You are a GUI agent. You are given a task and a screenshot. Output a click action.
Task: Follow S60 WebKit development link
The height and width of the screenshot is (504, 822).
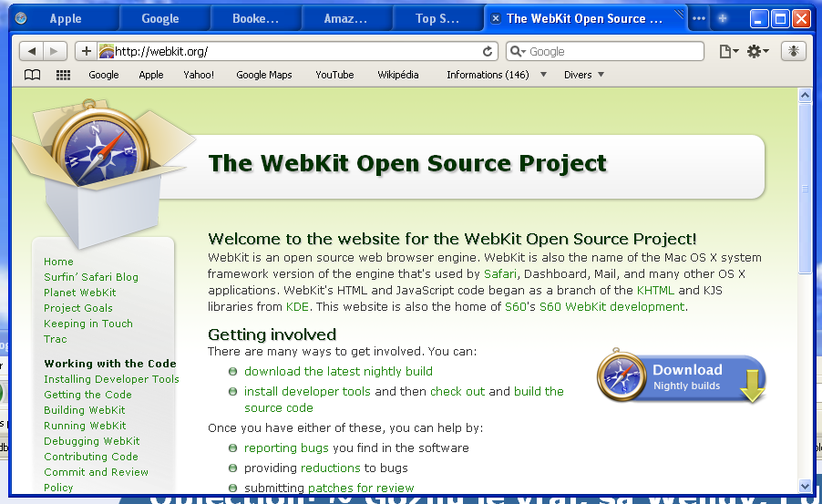611,307
